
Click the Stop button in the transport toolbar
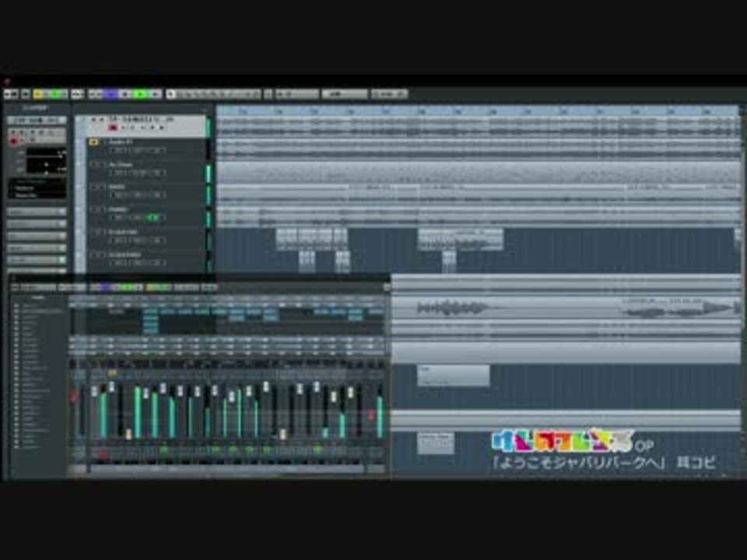tap(126, 94)
